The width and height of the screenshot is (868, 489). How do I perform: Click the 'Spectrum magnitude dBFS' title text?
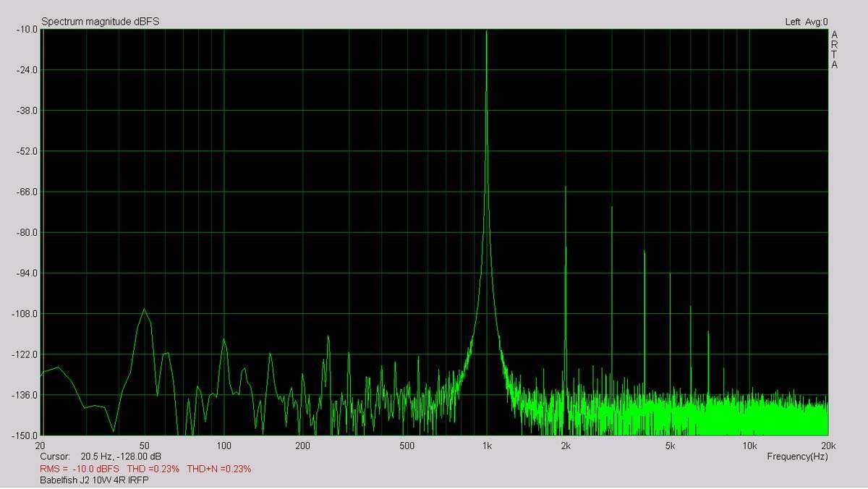click(x=100, y=22)
